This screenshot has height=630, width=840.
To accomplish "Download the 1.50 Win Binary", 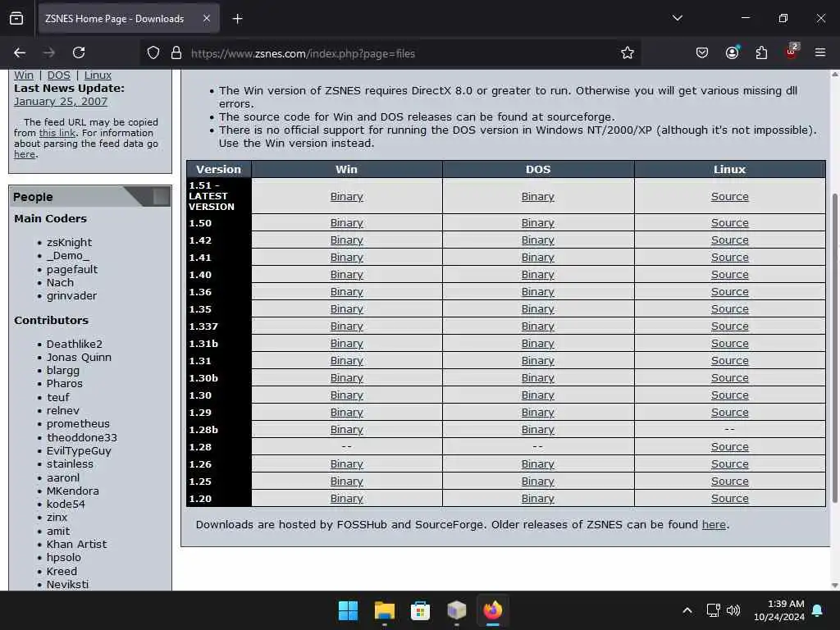I will coord(347,223).
